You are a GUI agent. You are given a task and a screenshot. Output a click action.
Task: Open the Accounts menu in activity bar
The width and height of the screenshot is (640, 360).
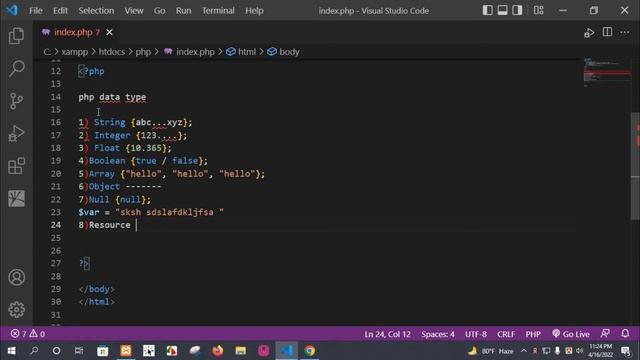[16, 277]
